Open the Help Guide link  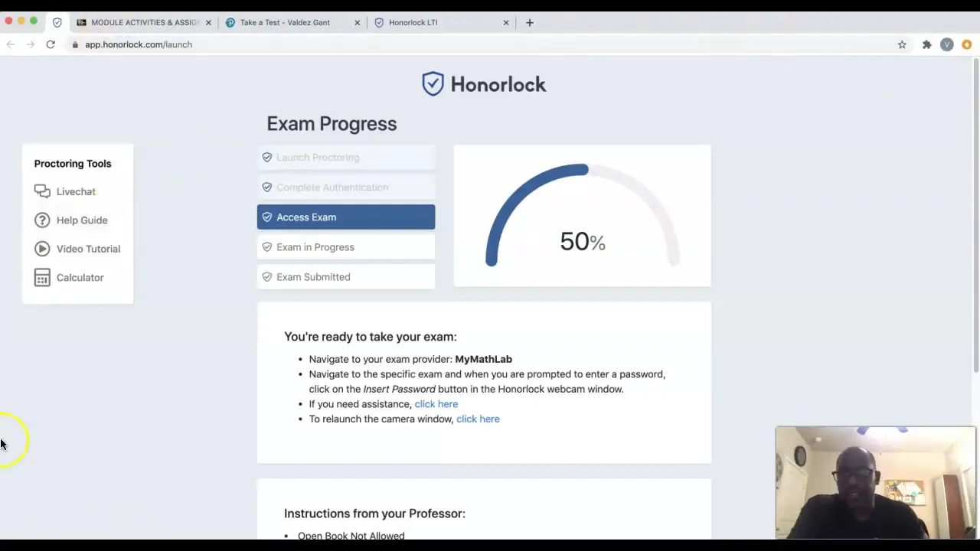coord(82,220)
